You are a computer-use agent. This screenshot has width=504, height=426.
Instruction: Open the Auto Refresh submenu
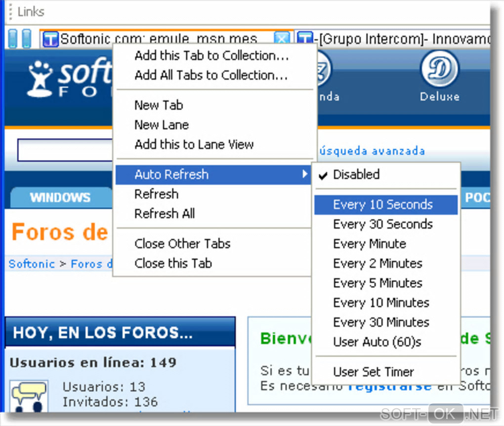(213, 174)
